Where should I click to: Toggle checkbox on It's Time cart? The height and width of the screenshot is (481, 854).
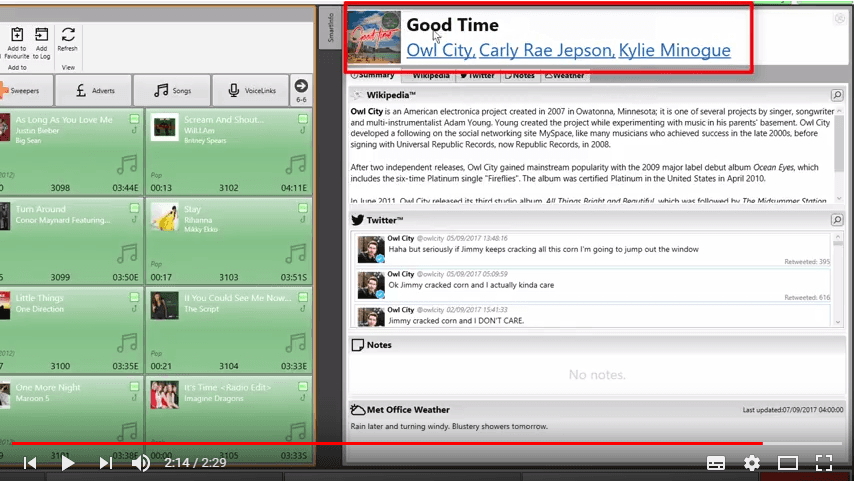tap(303, 386)
